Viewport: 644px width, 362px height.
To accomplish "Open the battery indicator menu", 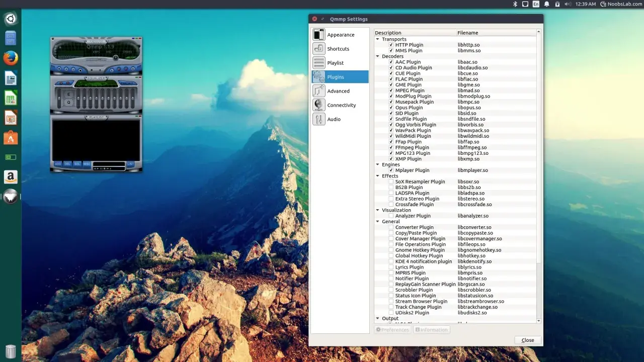I will [x=557, y=4].
